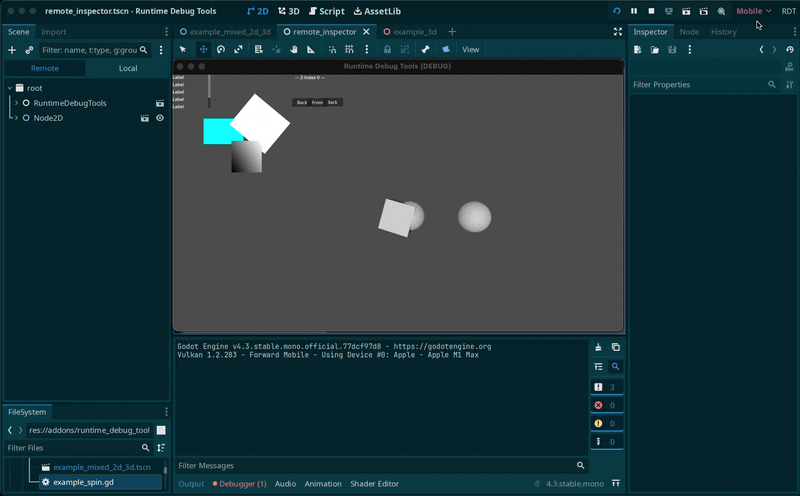The width and height of the screenshot is (800, 496).
Task: Choose the Rotate Mode tool
Action: [x=220, y=49]
